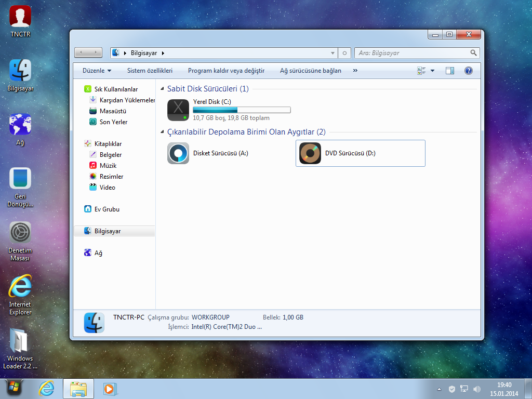The height and width of the screenshot is (399, 532).
Task: Open the Düzenle dropdown menu
Action: [x=97, y=71]
